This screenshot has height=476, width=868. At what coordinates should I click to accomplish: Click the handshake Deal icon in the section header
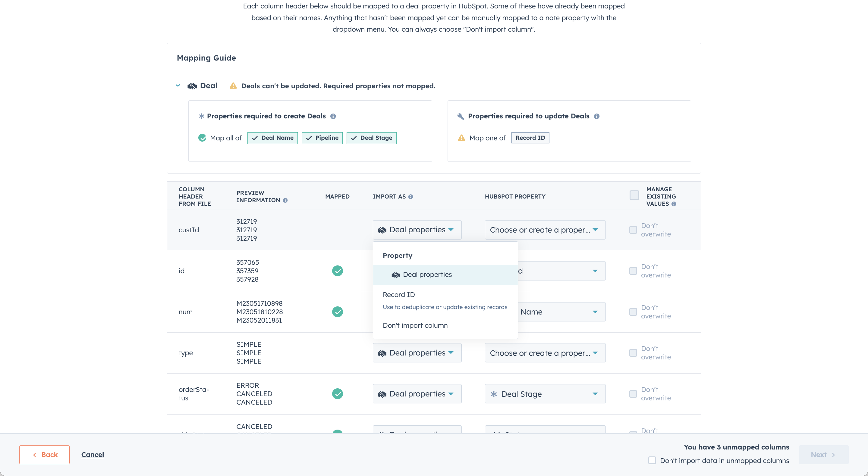191,86
